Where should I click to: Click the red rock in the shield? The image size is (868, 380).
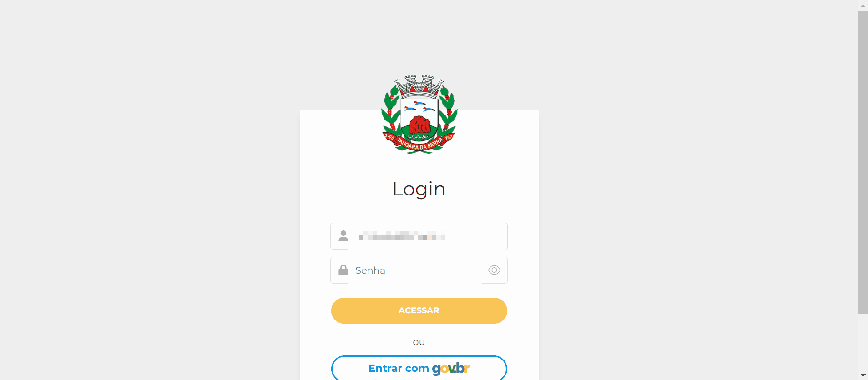click(419, 125)
